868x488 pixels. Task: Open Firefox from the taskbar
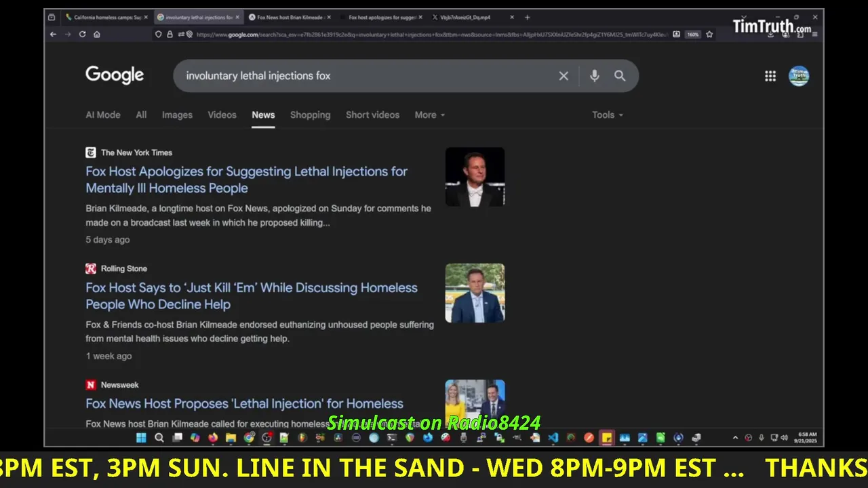tap(213, 438)
